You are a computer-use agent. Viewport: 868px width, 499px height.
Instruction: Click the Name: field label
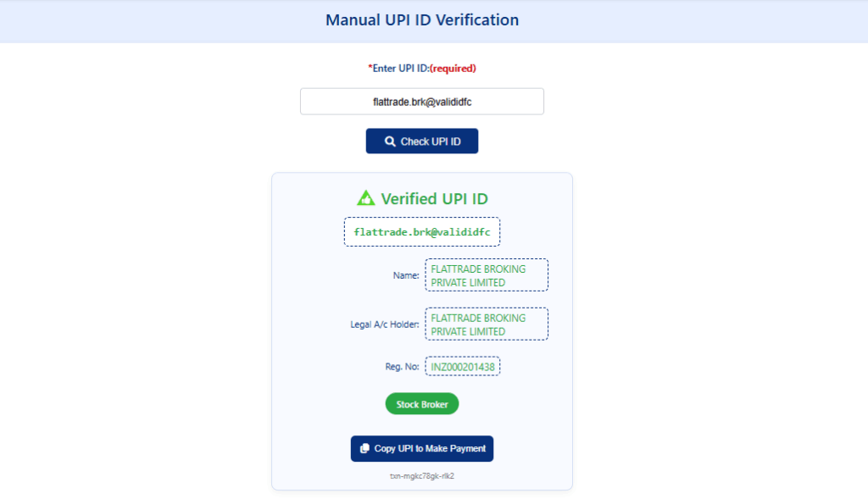pyautogui.click(x=395, y=275)
